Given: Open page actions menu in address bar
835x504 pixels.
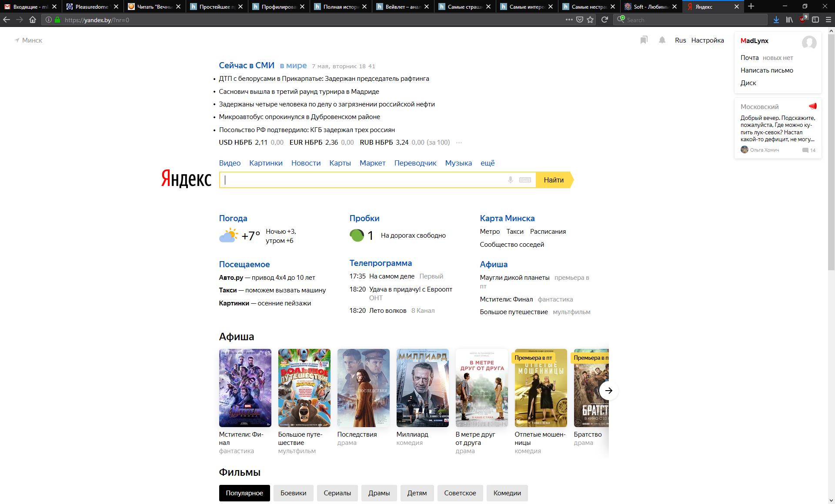Looking at the screenshot, I should click(569, 20).
